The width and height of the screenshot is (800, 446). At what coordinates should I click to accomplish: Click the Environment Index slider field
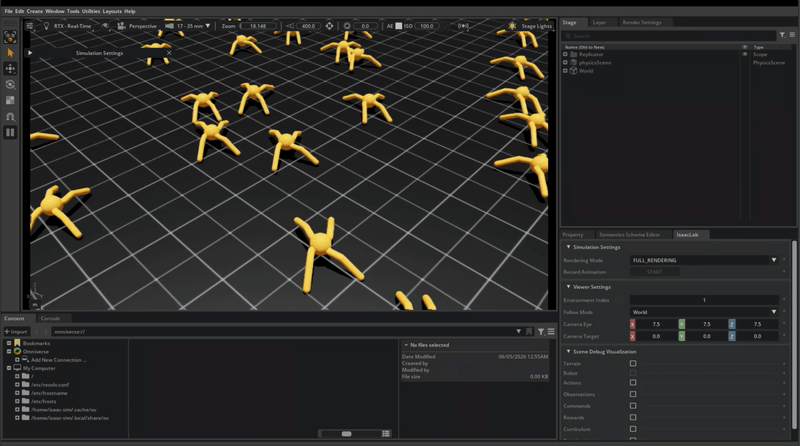click(704, 300)
